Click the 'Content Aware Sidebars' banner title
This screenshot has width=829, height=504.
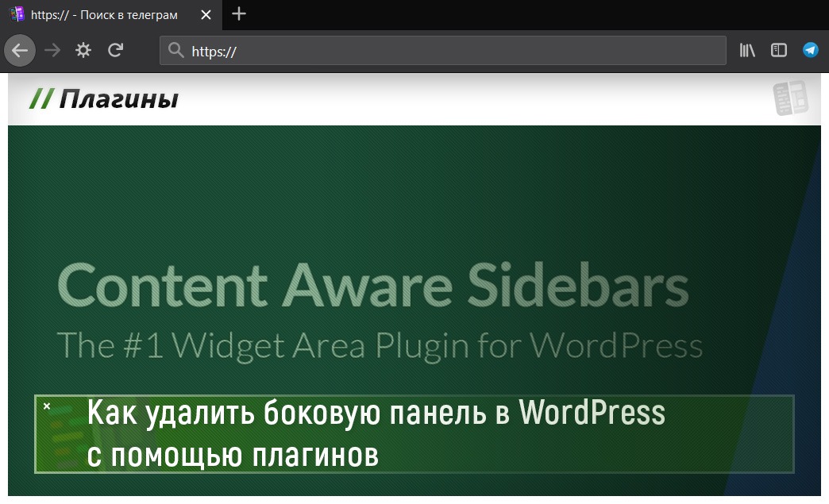coord(373,285)
